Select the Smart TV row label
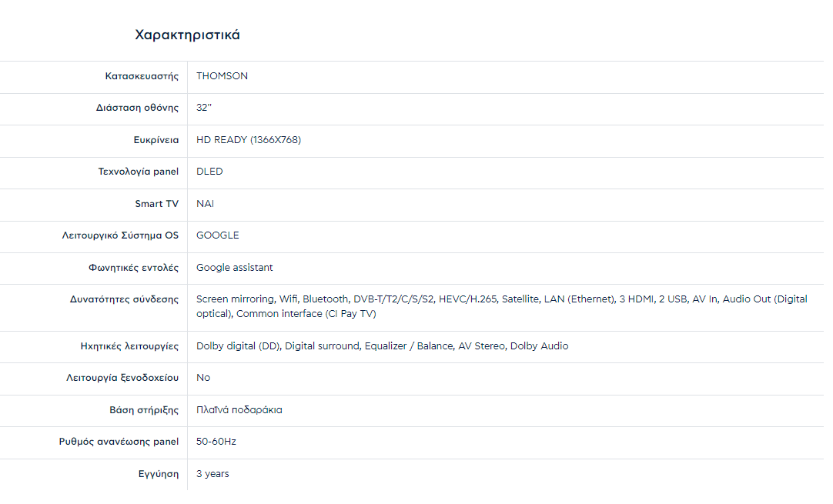833x504 pixels. click(x=156, y=204)
